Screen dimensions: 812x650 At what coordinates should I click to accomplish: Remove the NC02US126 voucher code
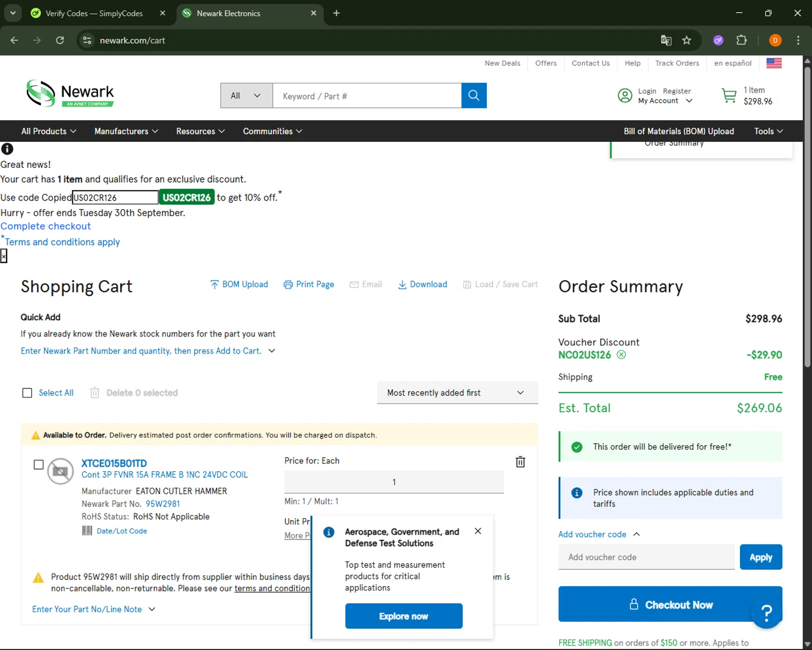(x=621, y=355)
